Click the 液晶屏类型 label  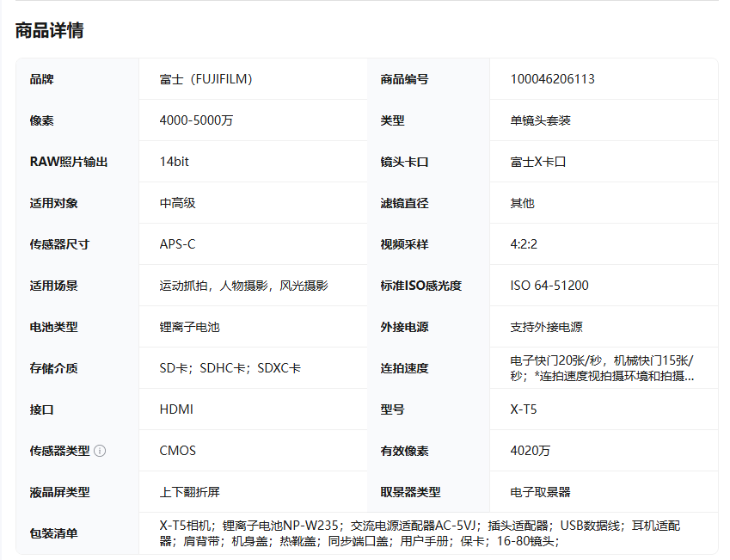pyautogui.click(x=59, y=492)
